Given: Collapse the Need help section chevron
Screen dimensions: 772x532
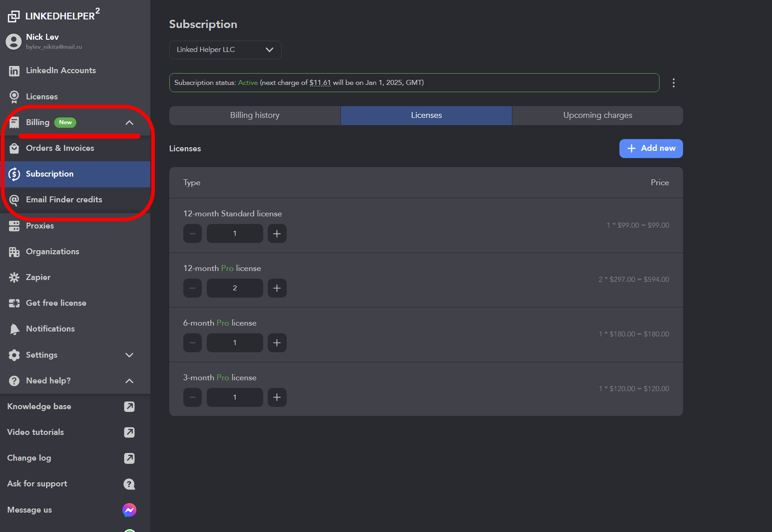Looking at the screenshot, I should click(x=130, y=381).
